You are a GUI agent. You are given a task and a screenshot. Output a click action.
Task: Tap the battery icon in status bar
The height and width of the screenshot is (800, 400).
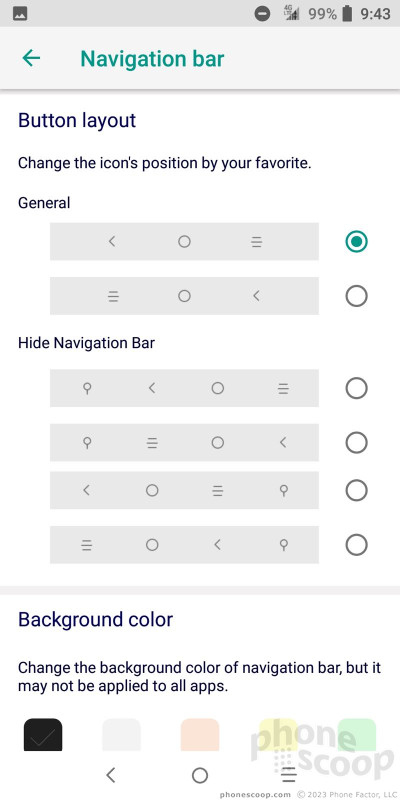pyautogui.click(x=347, y=14)
